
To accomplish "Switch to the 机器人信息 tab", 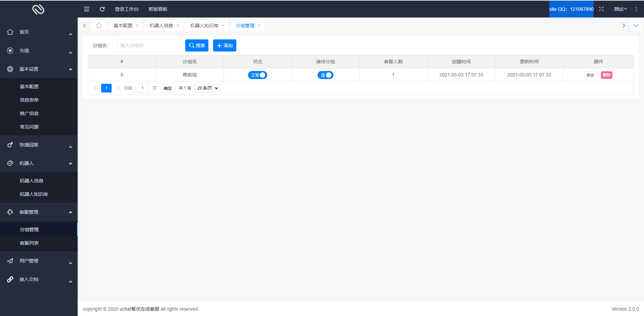I will [x=161, y=26].
